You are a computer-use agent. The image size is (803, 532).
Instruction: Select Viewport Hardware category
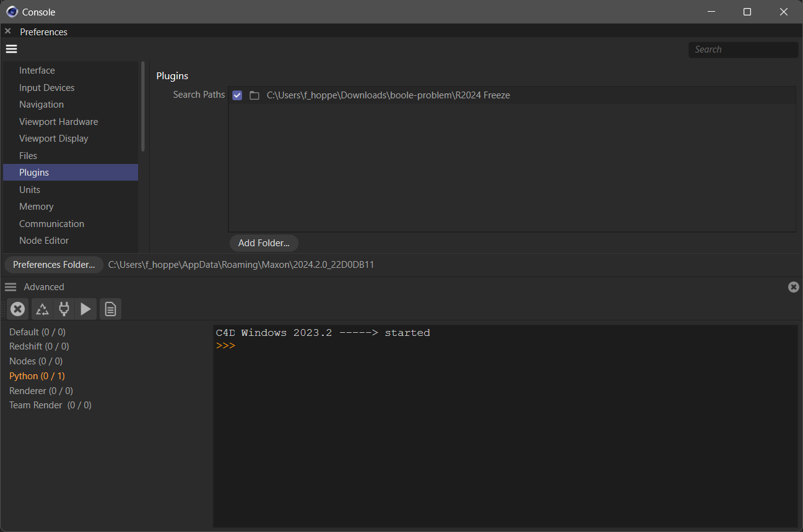(x=71, y=122)
